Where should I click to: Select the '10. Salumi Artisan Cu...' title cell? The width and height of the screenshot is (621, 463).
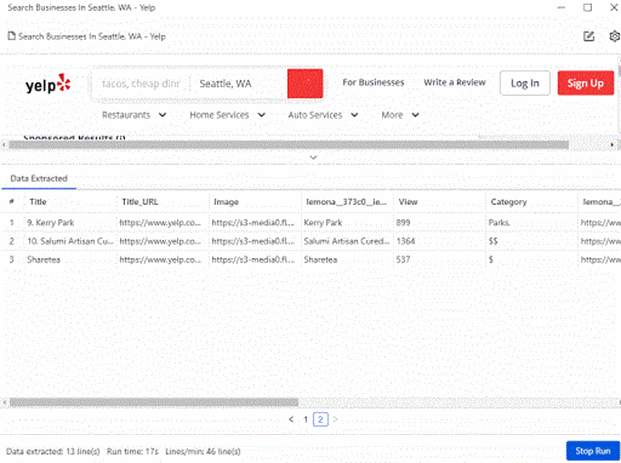(70, 241)
